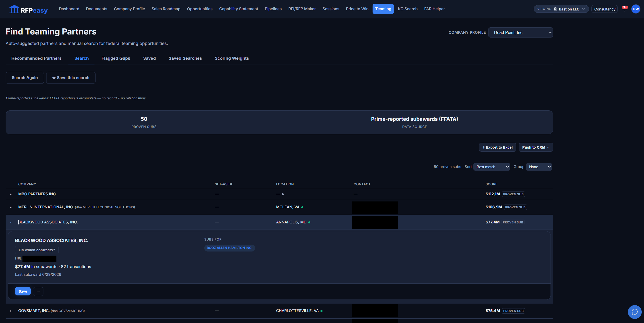Click the $112.1M score for MBO Partners

click(493, 194)
